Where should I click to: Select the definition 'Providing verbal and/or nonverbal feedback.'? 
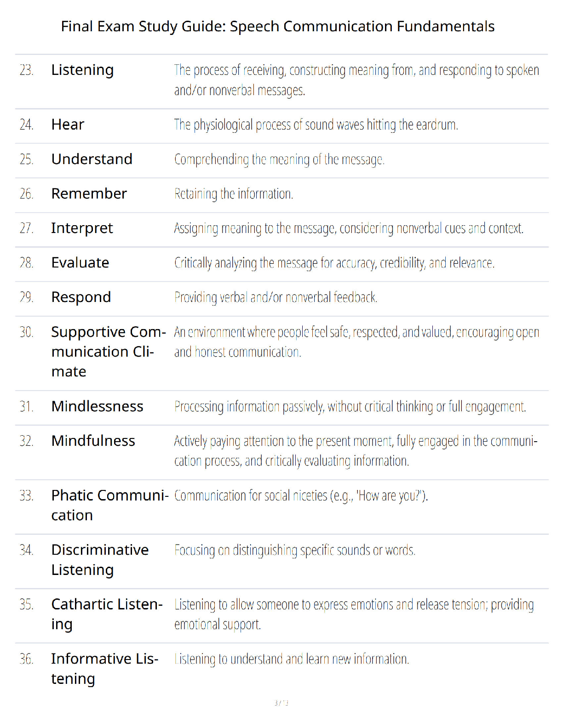click(276, 297)
